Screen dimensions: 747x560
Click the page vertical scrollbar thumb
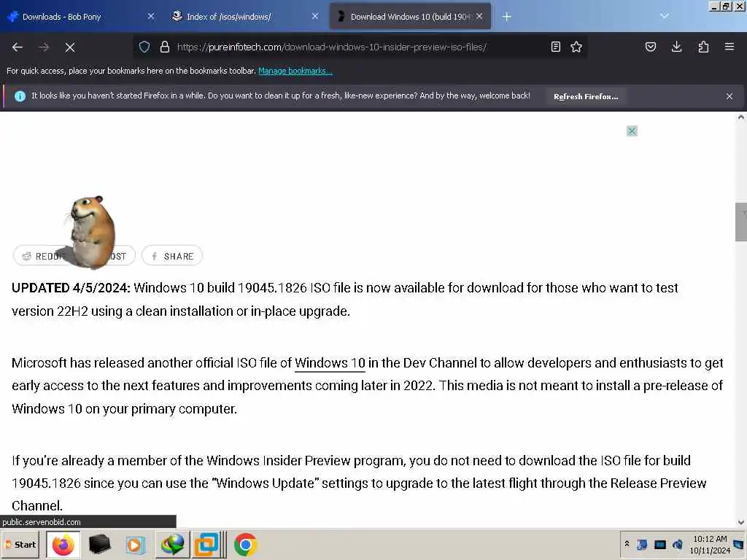click(x=741, y=222)
